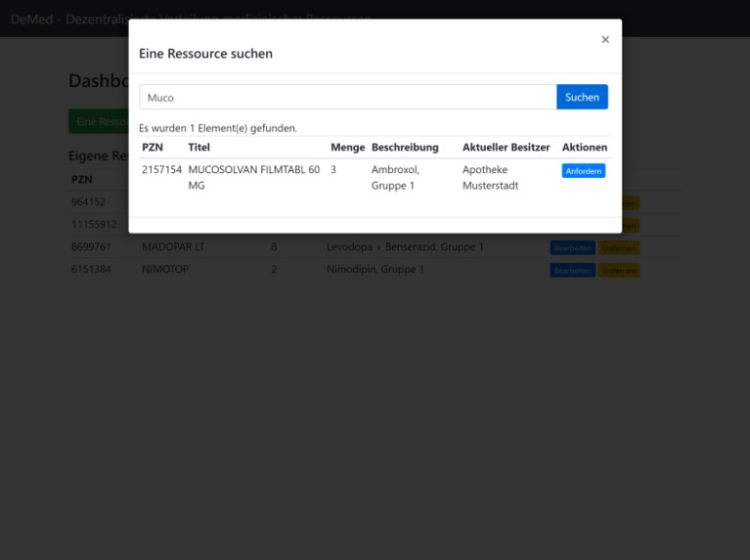Click the Menge column header

pos(348,148)
